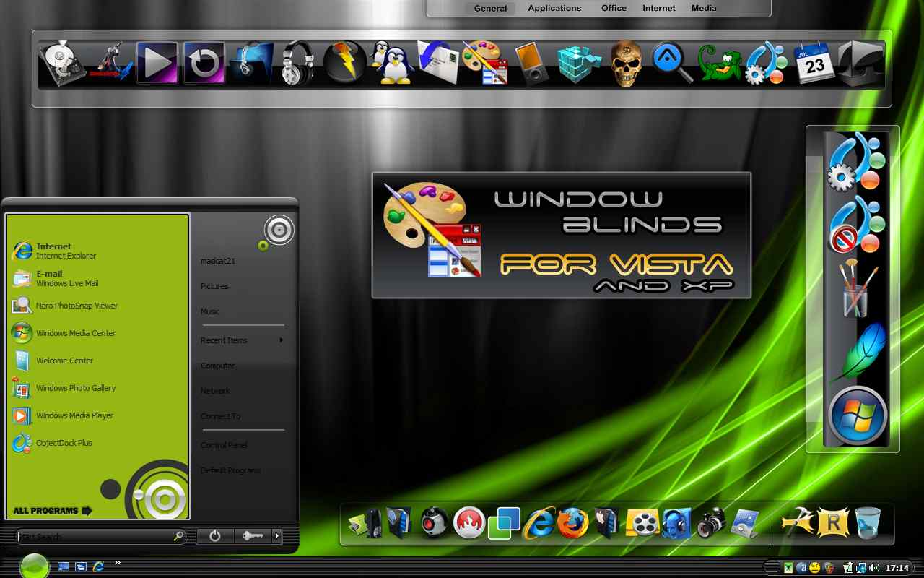
Task: Open the paintbrushes in cup icon in side dock
Action: coord(857,288)
